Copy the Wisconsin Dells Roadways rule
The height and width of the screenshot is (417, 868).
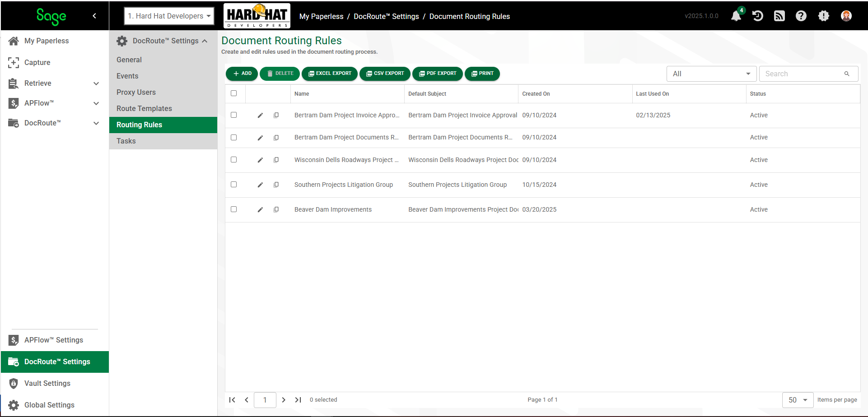click(276, 160)
